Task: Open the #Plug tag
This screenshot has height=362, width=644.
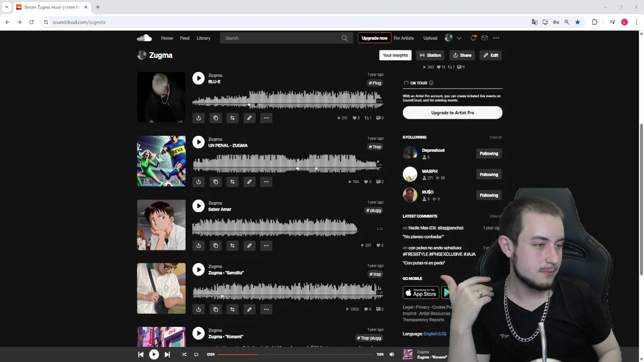Action: (x=375, y=83)
